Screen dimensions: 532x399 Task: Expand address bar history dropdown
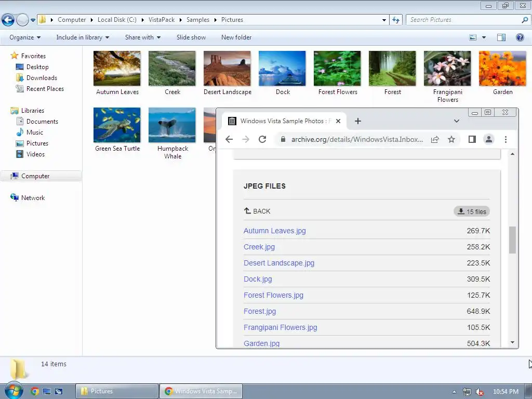tap(384, 20)
